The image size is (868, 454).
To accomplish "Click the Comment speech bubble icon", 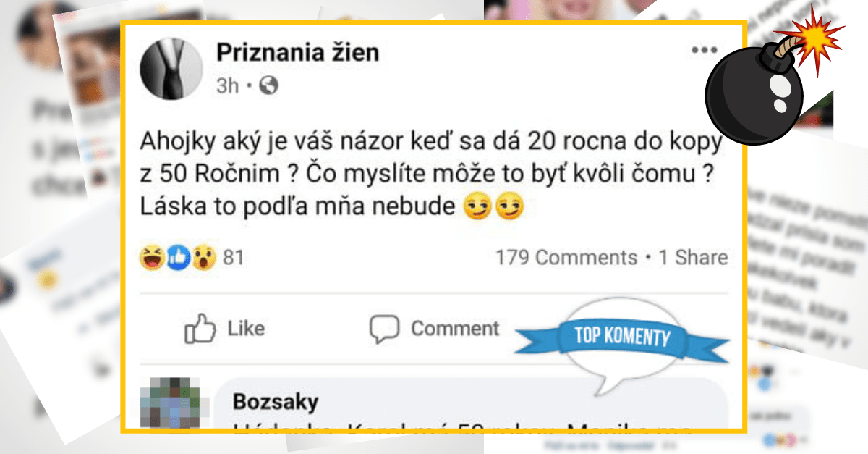I will [x=383, y=327].
